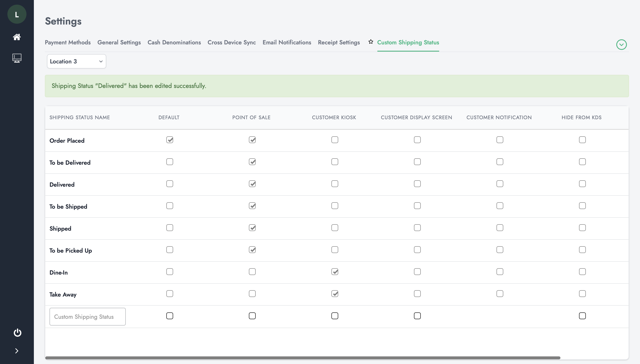640x364 pixels.
Task: Click the Order Placed status name
Action: 67,141
